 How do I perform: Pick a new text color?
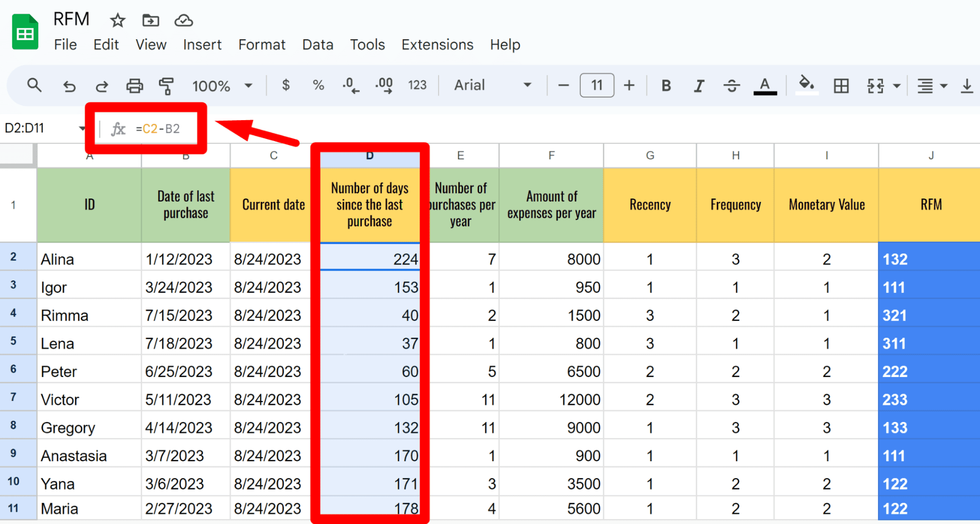[x=765, y=85]
